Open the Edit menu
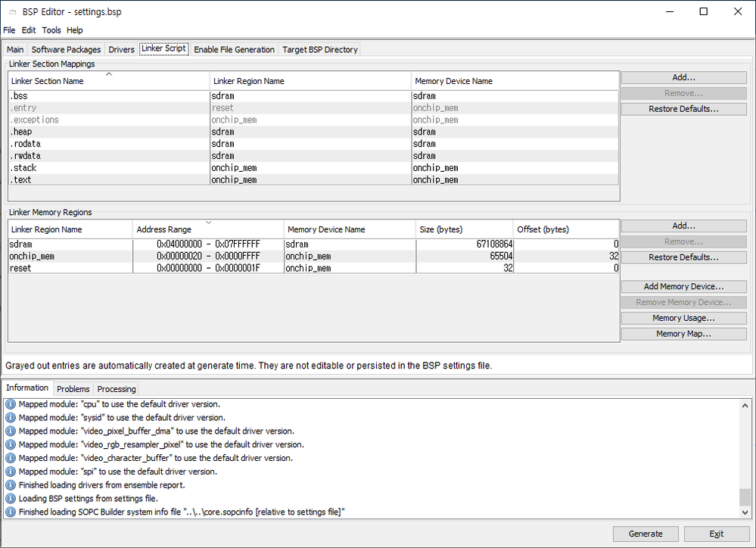This screenshot has height=548, width=756. [x=29, y=30]
